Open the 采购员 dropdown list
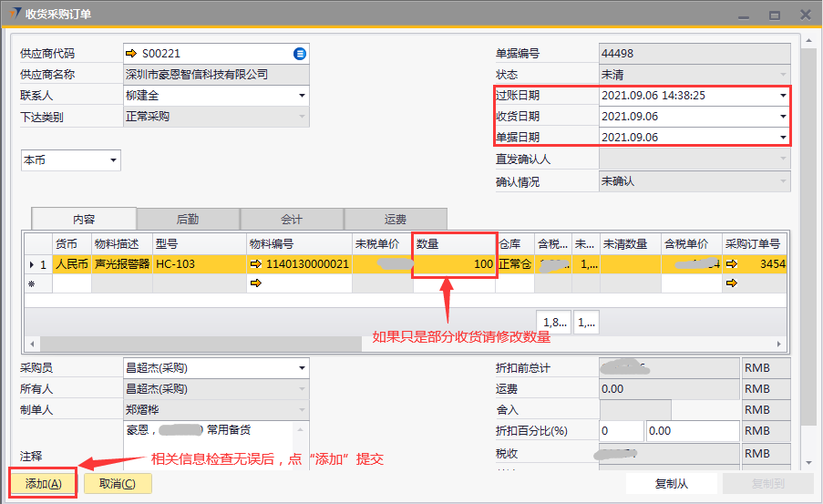823x504 pixels. click(x=301, y=368)
